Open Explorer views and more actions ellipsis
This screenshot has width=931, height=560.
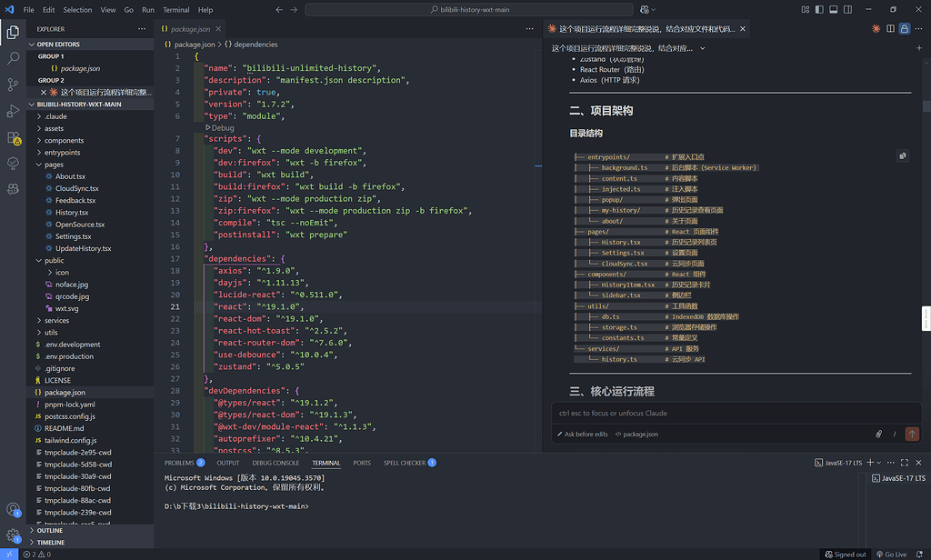(141, 28)
